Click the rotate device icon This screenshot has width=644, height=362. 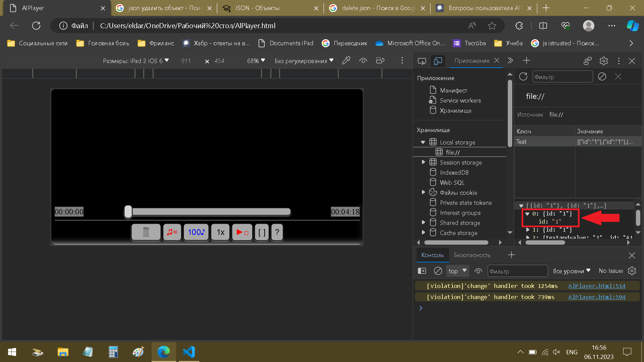(x=380, y=61)
